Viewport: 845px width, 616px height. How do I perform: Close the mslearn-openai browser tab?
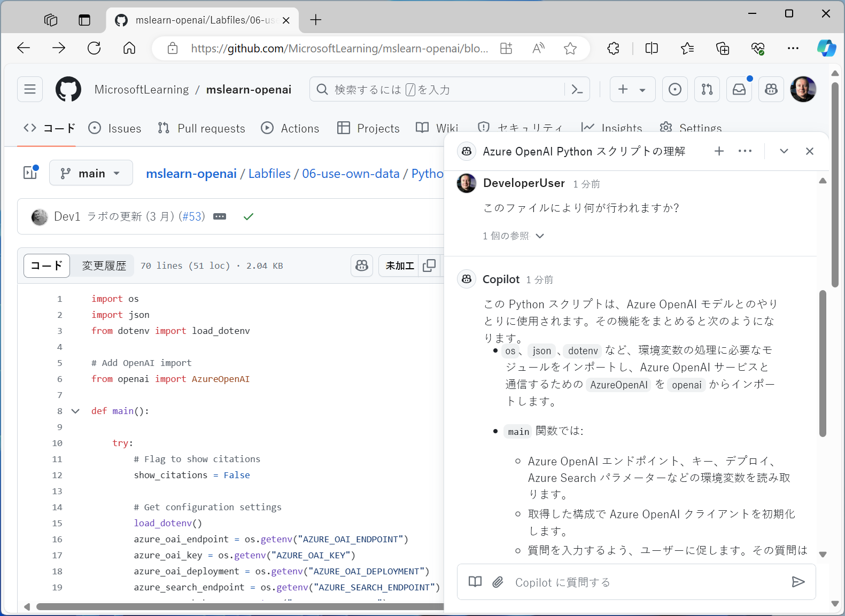tap(286, 20)
